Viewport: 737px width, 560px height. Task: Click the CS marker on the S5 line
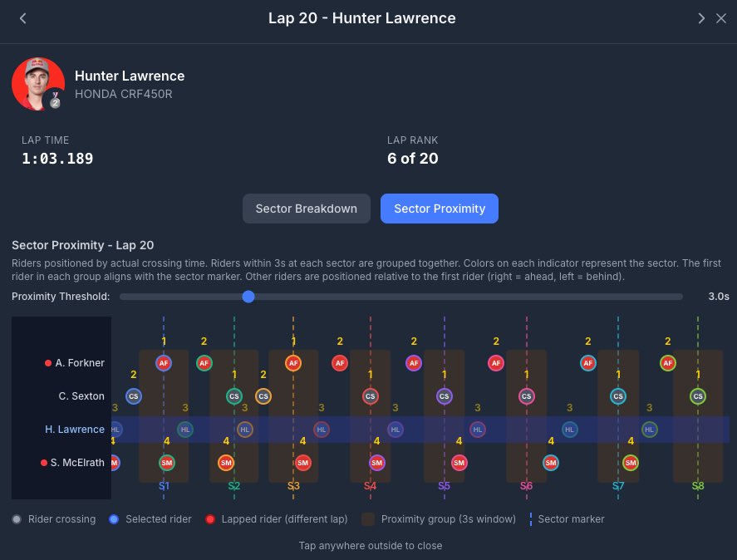445,396
